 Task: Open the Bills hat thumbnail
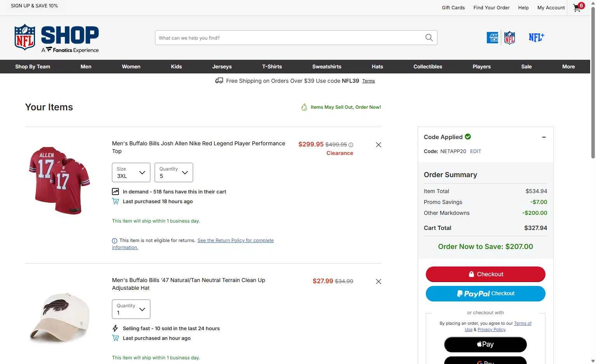[59, 317]
